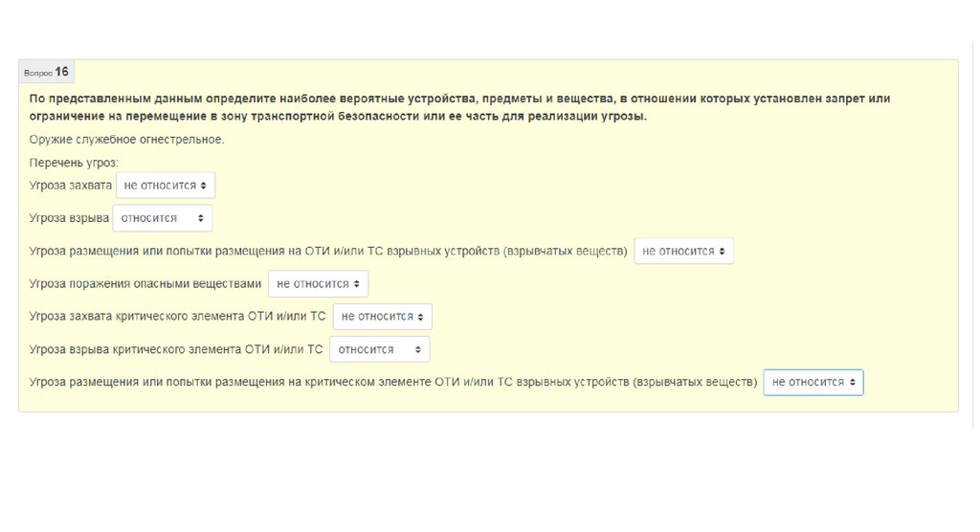Click the 'Вопрос 16' question badge
The width and height of the screenshot is (980, 532).
[46, 72]
